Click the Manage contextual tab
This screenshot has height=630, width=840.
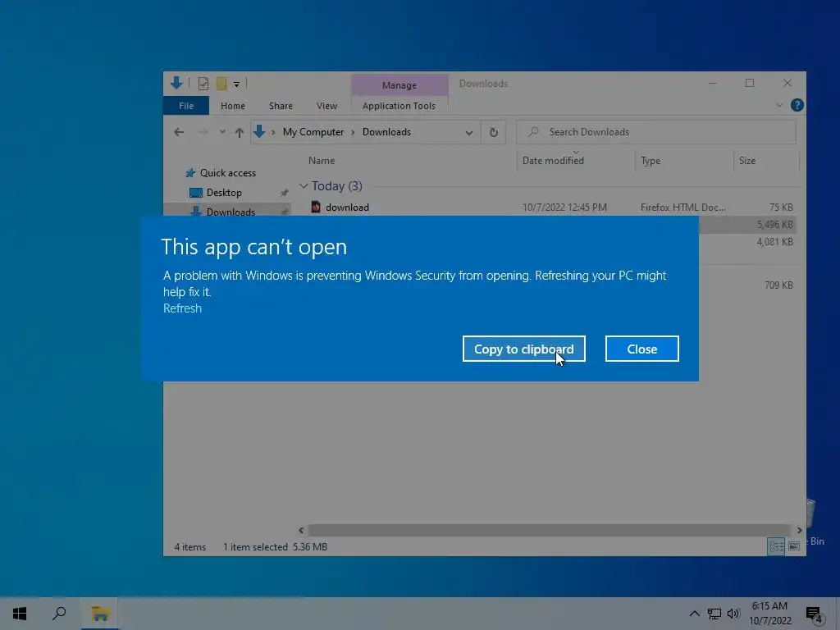[399, 85]
